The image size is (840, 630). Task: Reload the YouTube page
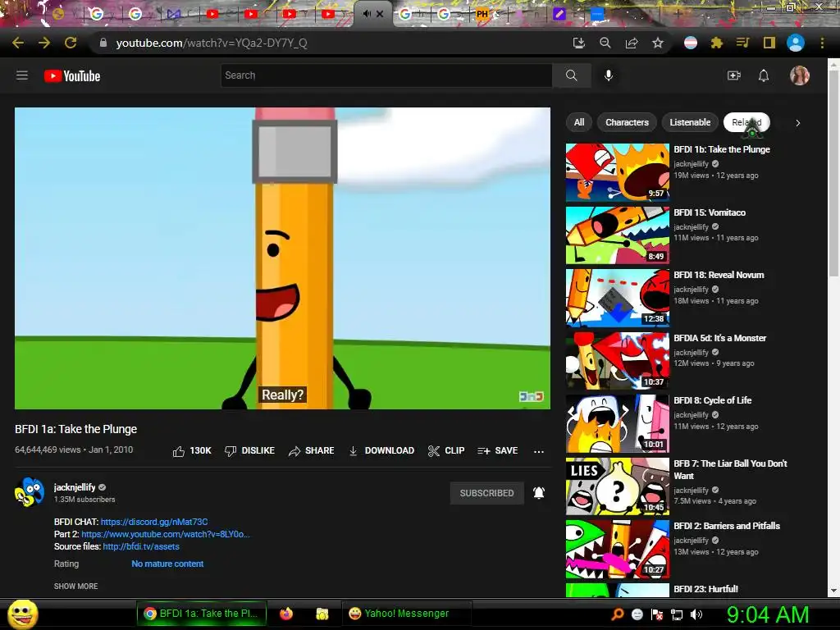click(71, 43)
